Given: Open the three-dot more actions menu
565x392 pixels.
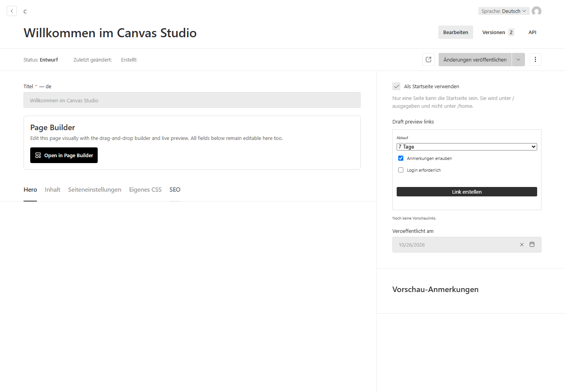Looking at the screenshot, I should pyautogui.click(x=535, y=60).
